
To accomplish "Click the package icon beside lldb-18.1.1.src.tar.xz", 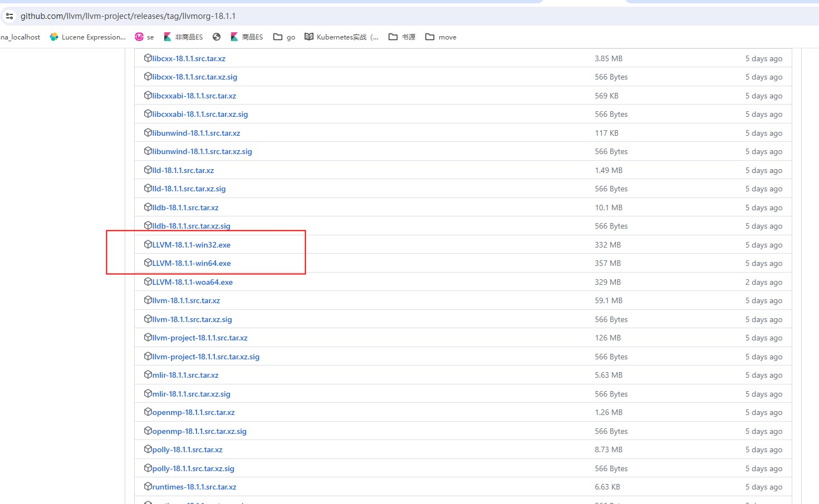I will 148,207.
